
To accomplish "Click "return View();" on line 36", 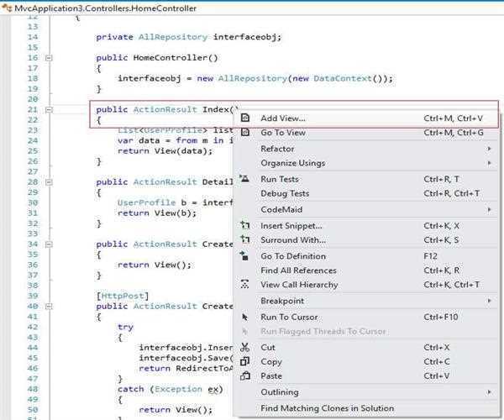I will pyautogui.click(x=155, y=265).
